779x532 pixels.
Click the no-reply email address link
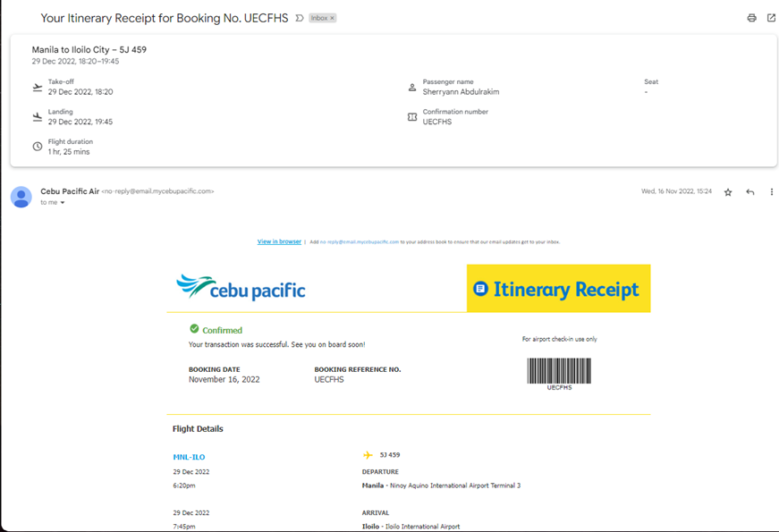pyautogui.click(x=354, y=241)
